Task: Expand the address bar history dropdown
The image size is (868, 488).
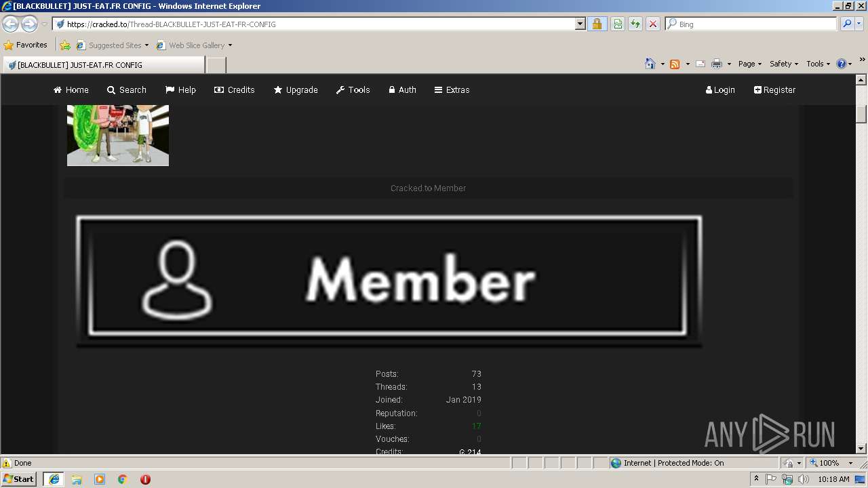Action: pos(580,24)
